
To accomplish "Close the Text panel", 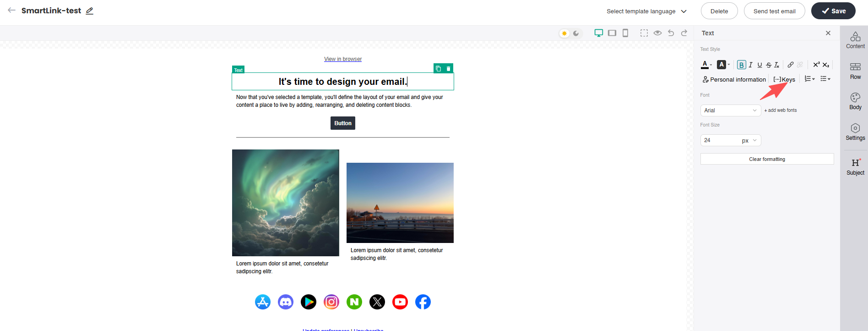I will 828,33.
